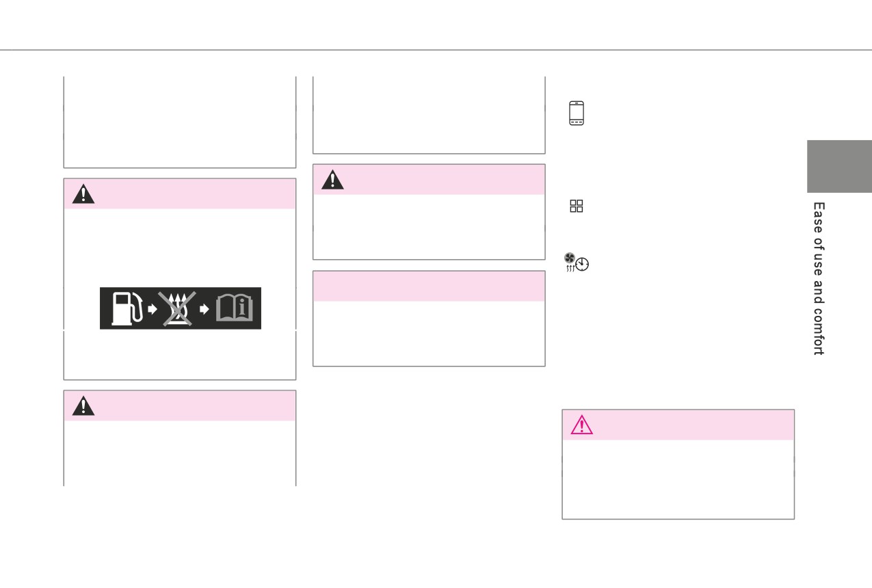The width and height of the screenshot is (872, 588).
Task: Click the pink outlined warning triangle
Action: pyautogui.click(x=582, y=425)
